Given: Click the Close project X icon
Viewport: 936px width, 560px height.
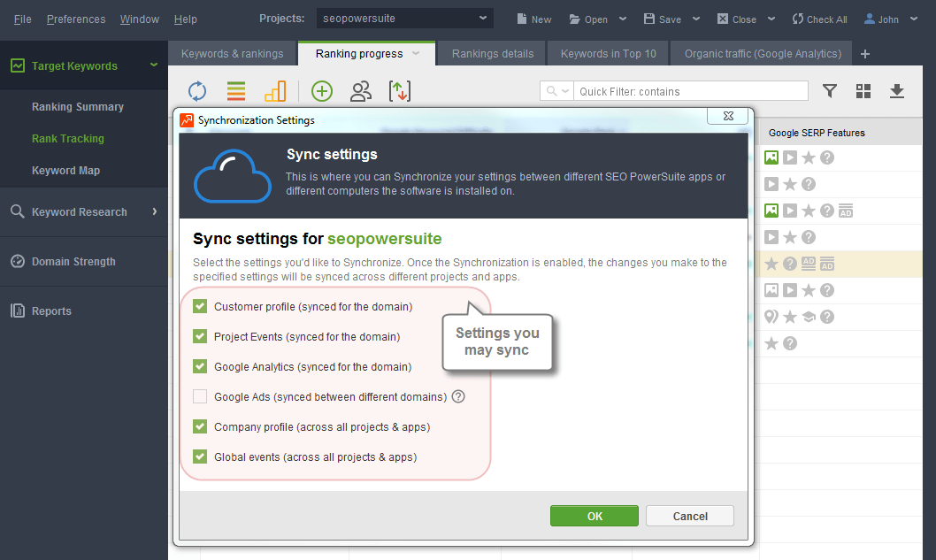Looking at the screenshot, I should (x=722, y=19).
